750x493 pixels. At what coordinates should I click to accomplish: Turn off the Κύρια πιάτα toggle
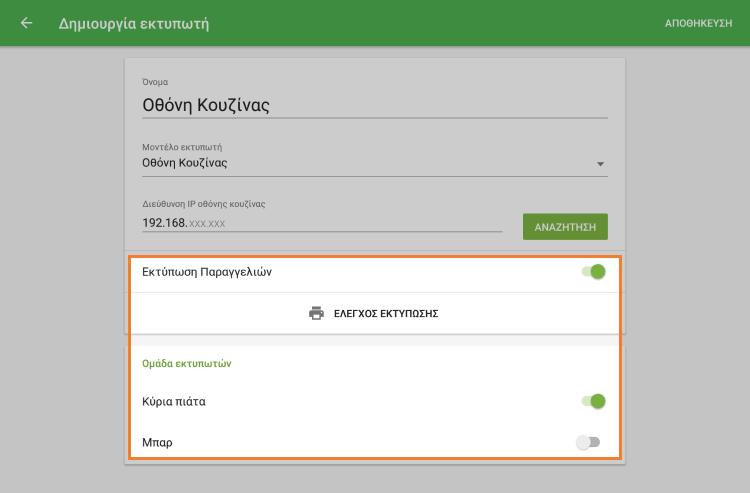[594, 401]
